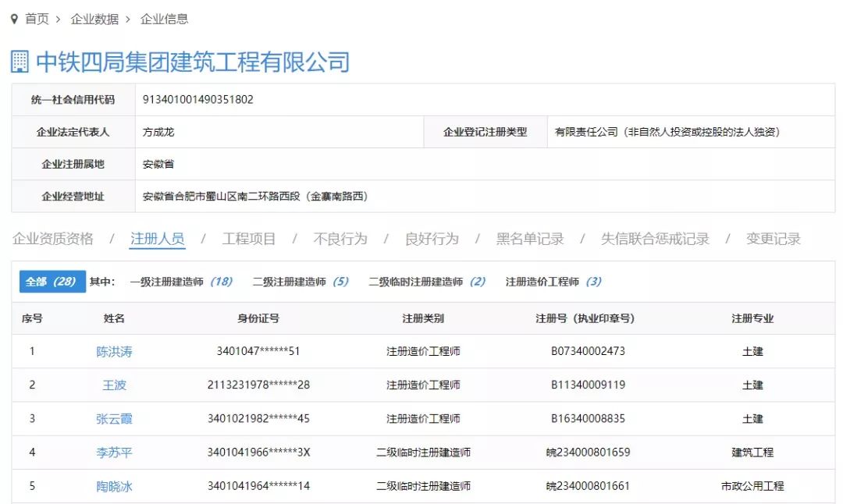Select the 全部 (28) filter button
This screenshot has height=504, width=843.
pyautogui.click(x=53, y=282)
